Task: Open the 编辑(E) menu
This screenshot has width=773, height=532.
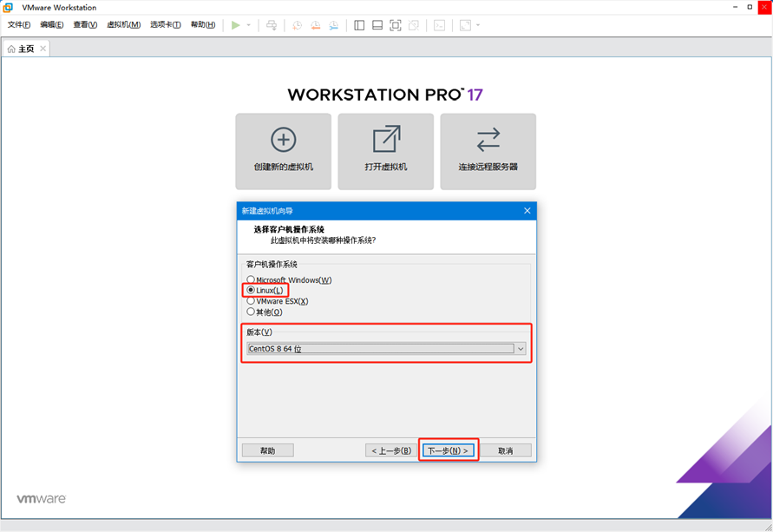Action: pyautogui.click(x=52, y=24)
